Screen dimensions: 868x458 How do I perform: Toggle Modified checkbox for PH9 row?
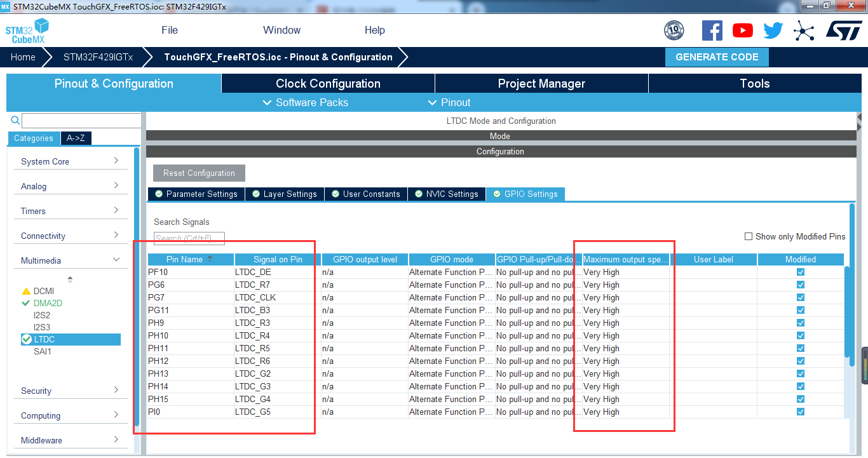pyautogui.click(x=801, y=323)
